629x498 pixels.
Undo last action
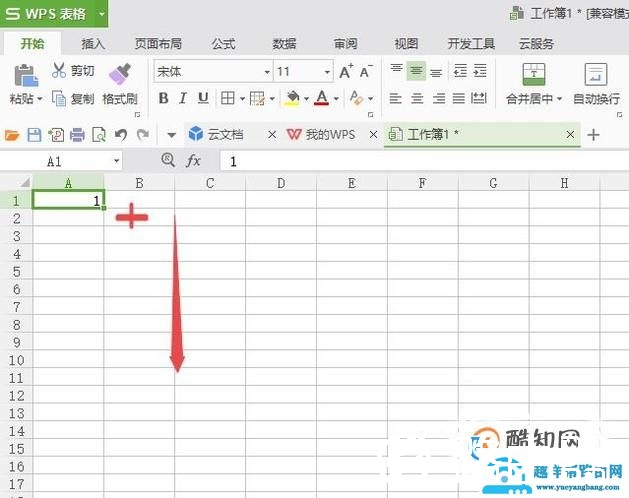(121, 135)
